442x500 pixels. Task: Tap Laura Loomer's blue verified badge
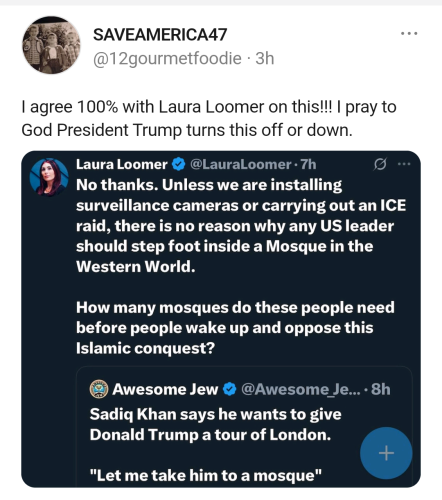(179, 164)
